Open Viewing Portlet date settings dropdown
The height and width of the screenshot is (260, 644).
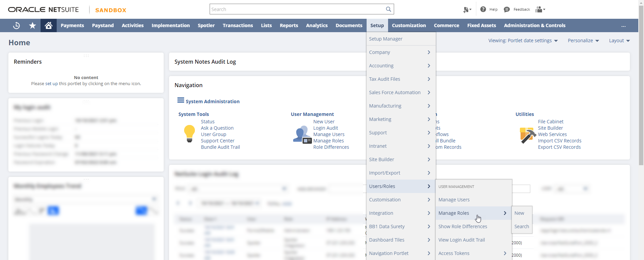pos(523,41)
